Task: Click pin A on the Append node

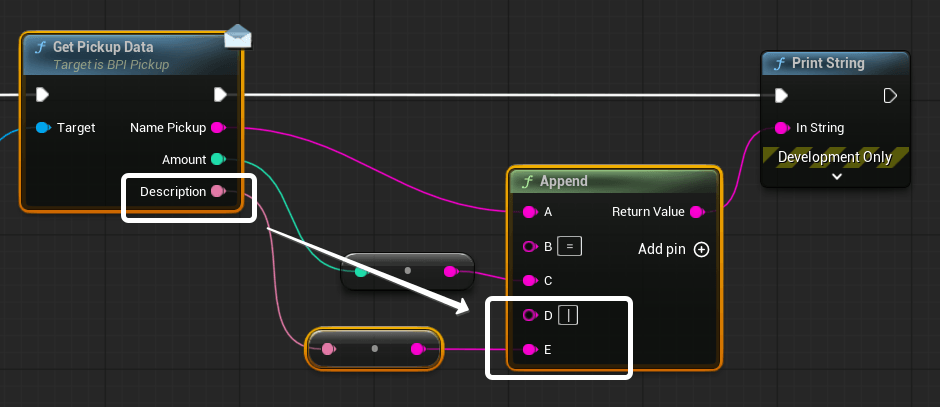Action: point(530,212)
